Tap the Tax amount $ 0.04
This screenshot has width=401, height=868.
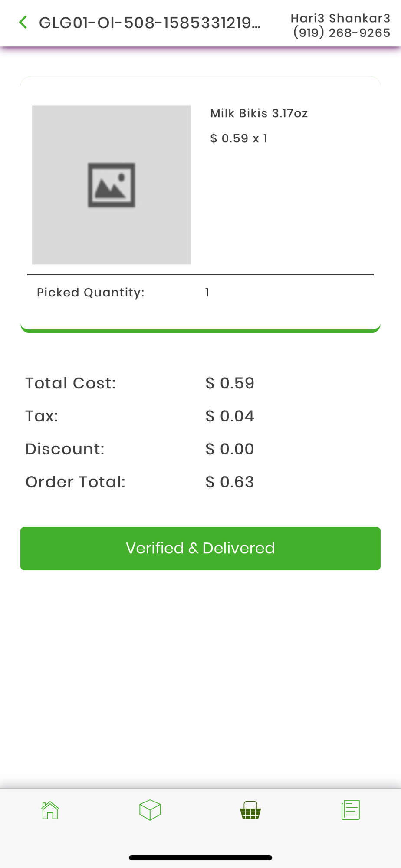(x=230, y=416)
